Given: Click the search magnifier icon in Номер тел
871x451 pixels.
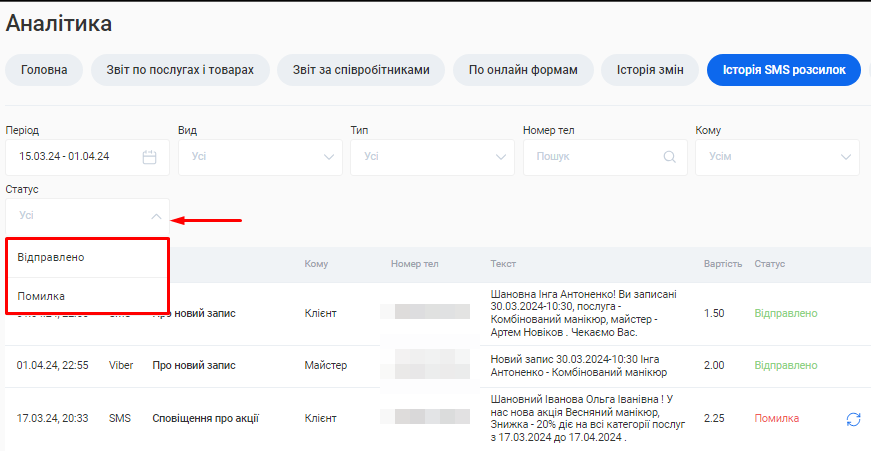Looking at the screenshot, I should (x=670, y=157).
